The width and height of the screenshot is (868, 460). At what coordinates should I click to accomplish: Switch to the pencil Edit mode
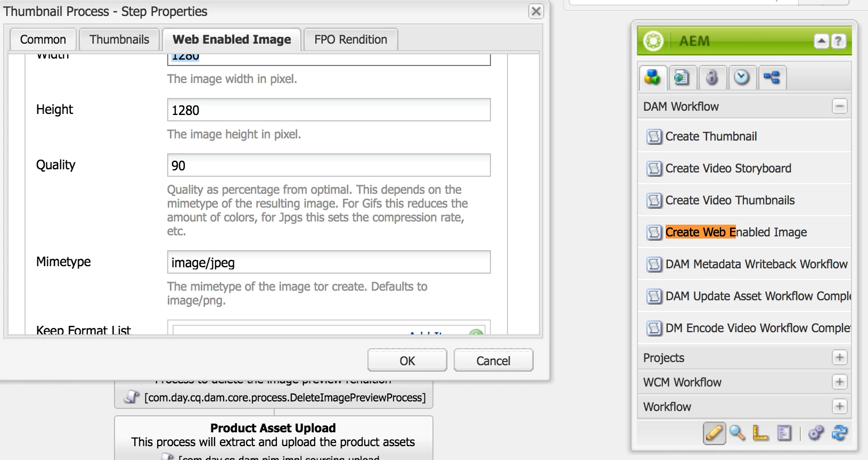(x=714, y=433)
